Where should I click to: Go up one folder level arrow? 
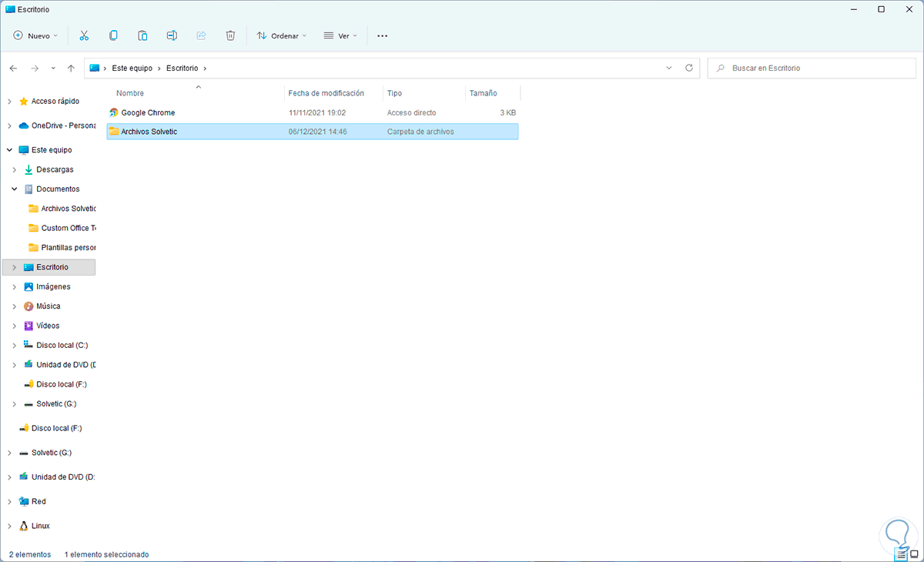tap(71, 69)
